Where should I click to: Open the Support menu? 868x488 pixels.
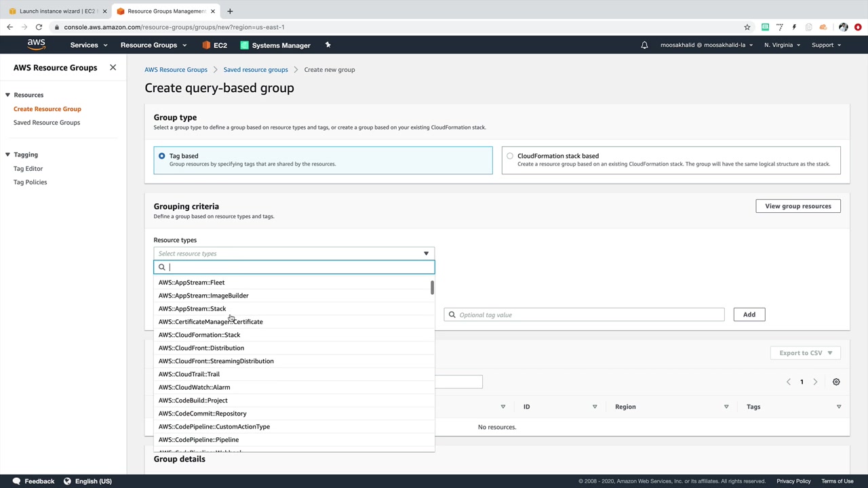tap(826, 45)
